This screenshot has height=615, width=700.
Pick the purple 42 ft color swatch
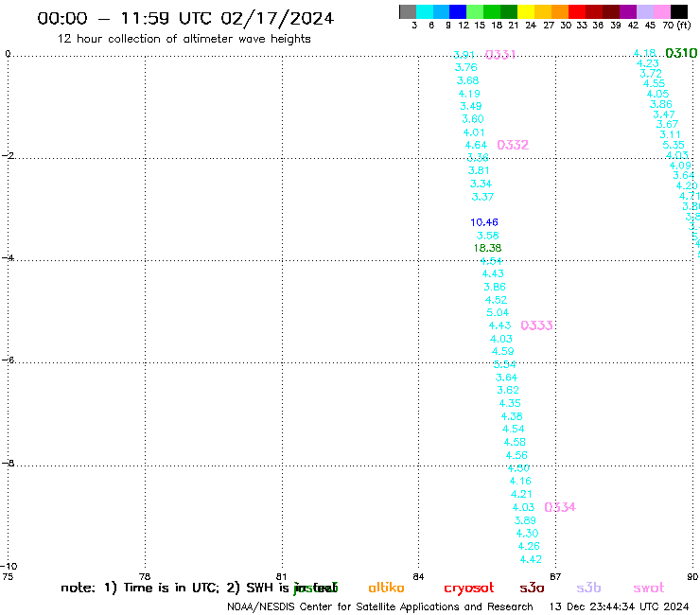click(628, 11)
